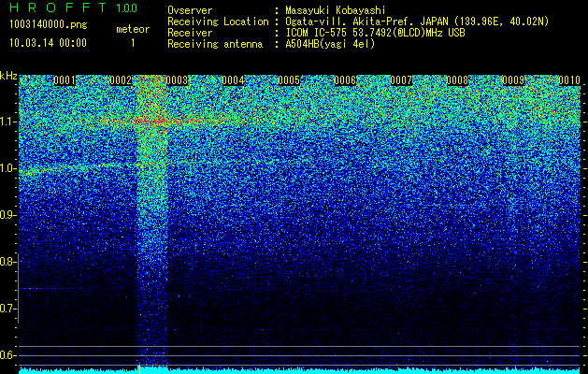Click the ICOM IC-575 receiver text
The image size is (588, 374).
pyautogui.click(x=375, y=33)
